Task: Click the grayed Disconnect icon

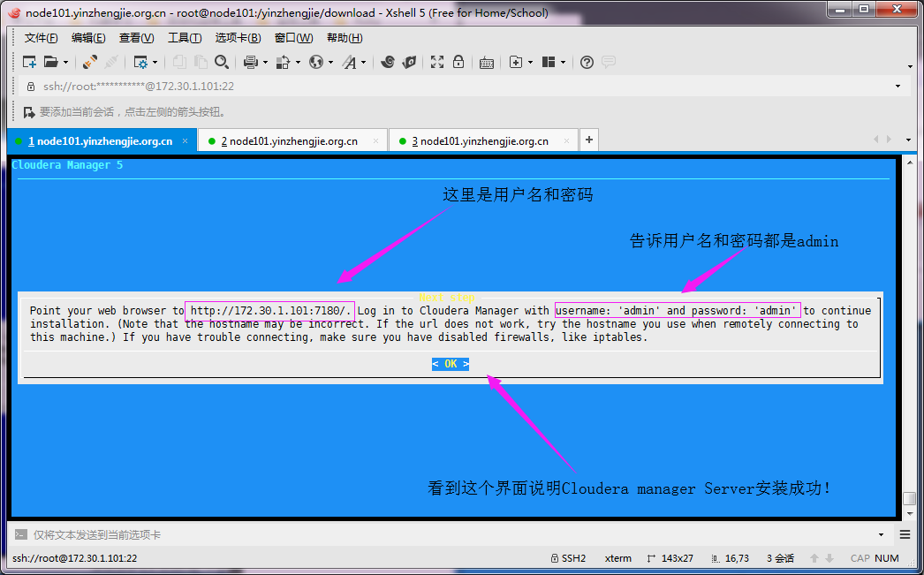Action: pos(110,62)
